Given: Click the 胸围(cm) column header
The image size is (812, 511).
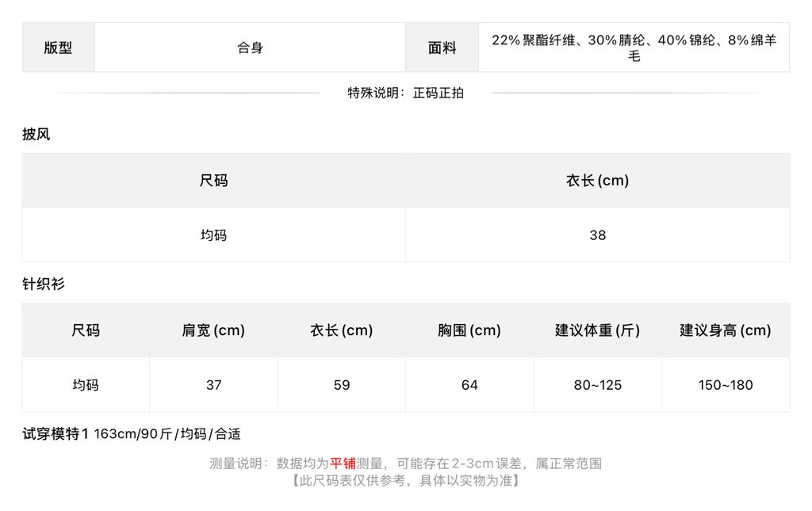Looking at the screenshot, I should 469,330.
